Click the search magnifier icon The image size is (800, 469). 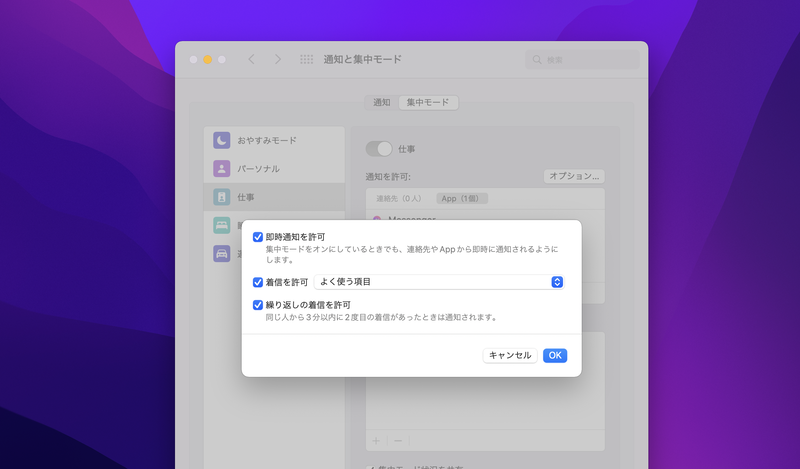pyautogui.click(x=537, y=60)
